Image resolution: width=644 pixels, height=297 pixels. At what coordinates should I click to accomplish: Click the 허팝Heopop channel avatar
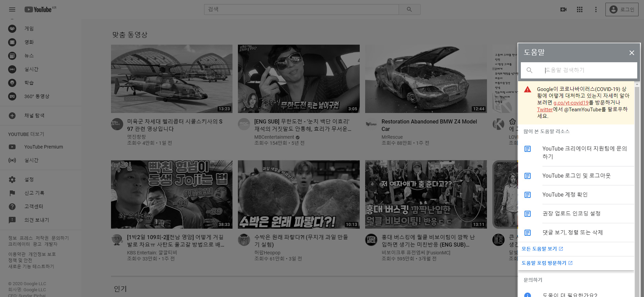coord(244,240)
